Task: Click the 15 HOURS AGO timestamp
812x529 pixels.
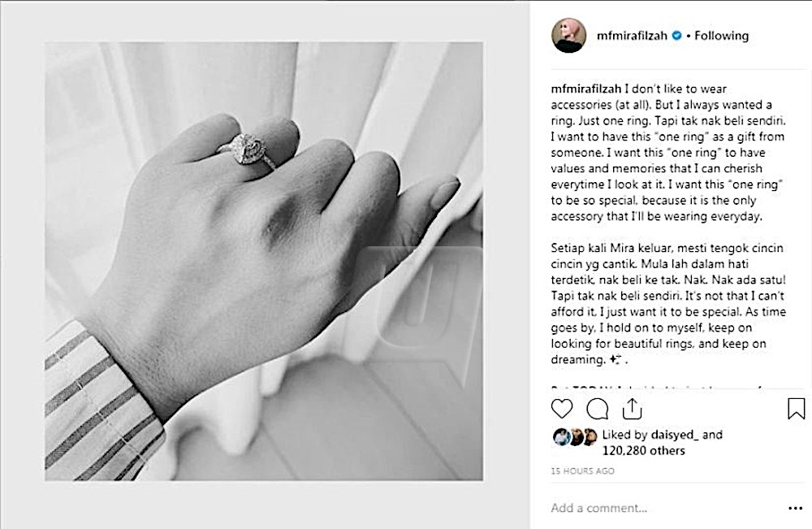Action: tap(582, 471)
